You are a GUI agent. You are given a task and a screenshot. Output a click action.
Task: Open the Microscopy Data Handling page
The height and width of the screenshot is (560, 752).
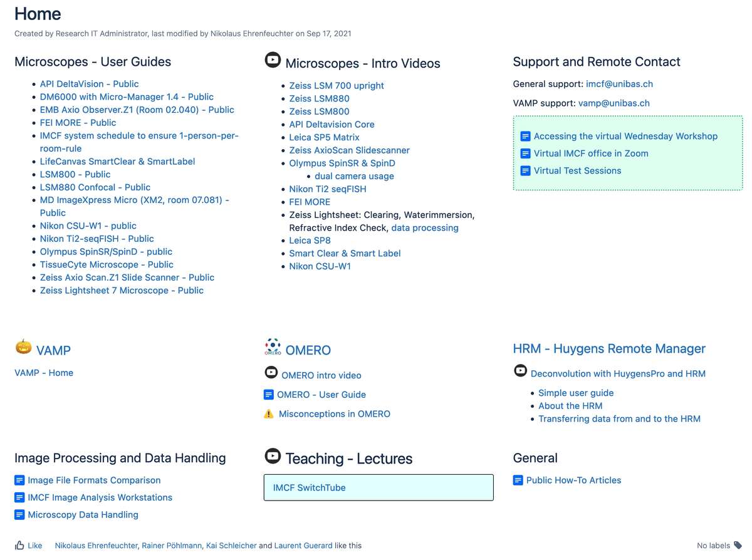point(83,515)
